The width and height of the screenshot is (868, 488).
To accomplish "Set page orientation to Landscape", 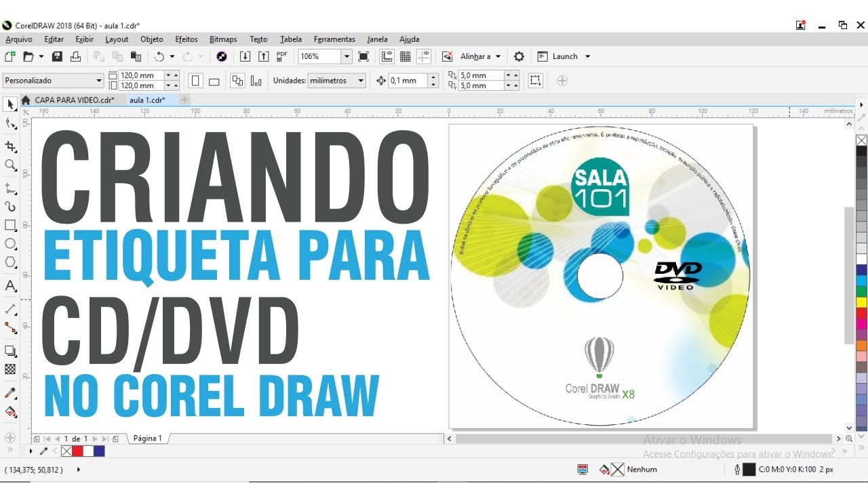I will [214, 81].
